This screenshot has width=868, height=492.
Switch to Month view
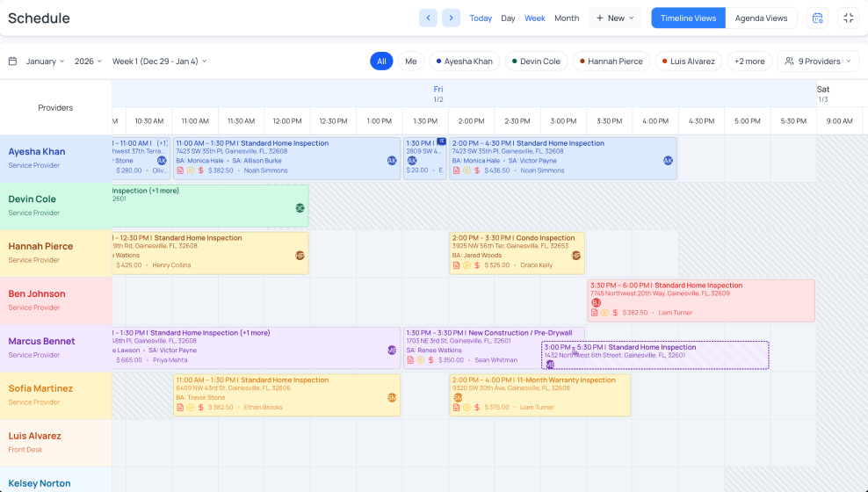coord(567,18)
